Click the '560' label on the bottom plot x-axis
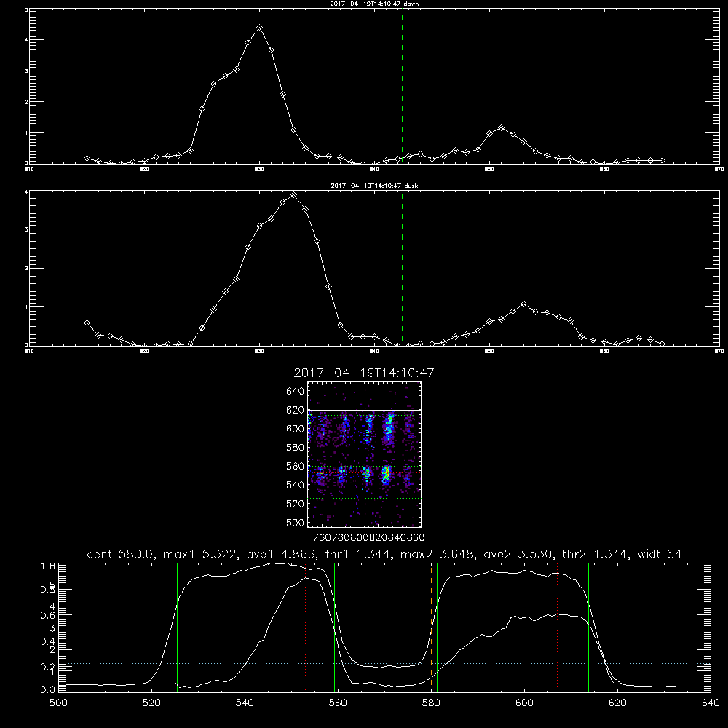The image size is (728, 728). pos(338,703)
